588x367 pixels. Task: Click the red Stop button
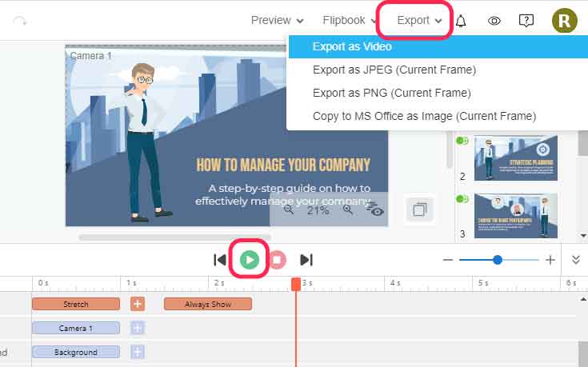pos(277,259)
